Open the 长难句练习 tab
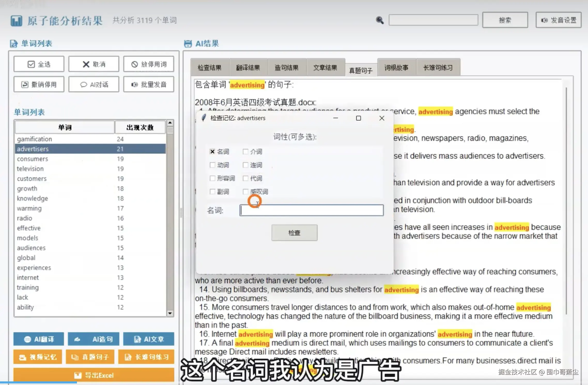The width and height of the screenshot is (588, 385). (x=438, y=67)
